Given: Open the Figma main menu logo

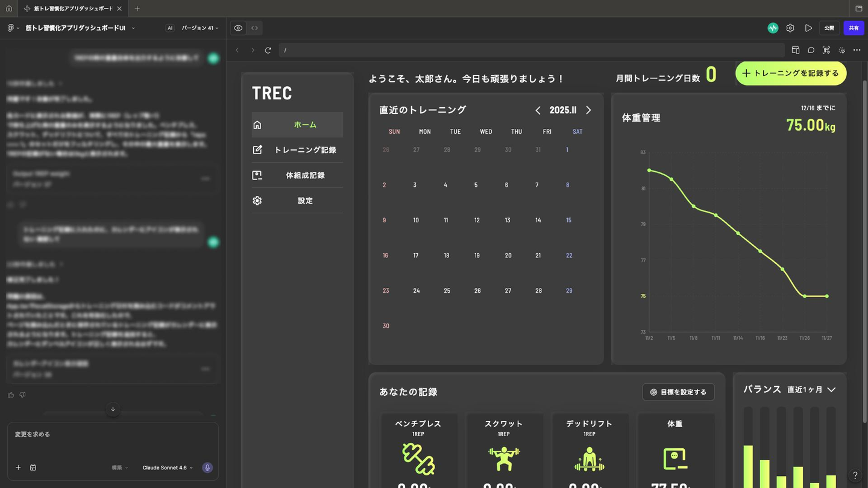Looking at the screenshot, I should (x=12, y=28).
